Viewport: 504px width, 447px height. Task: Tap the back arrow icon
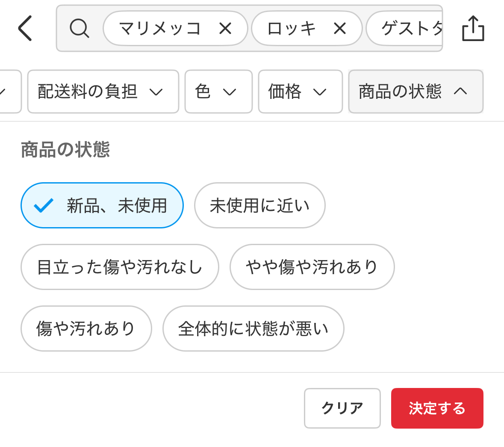pyautogui.click(x=25, y=28)
